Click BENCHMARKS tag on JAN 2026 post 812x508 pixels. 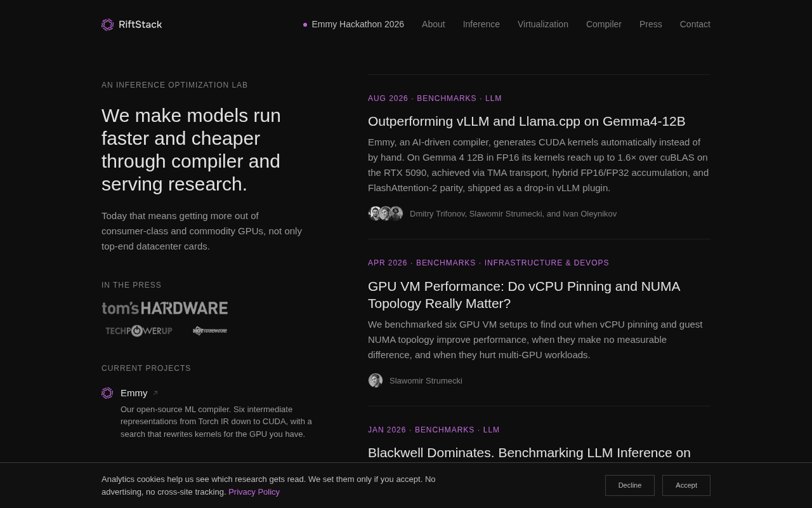[445, 430]
